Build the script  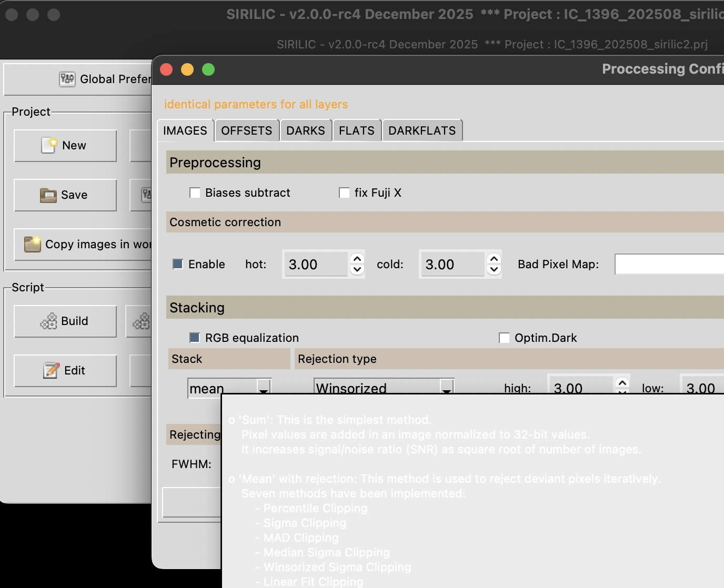pyautogui.click(x=65, y=321)
